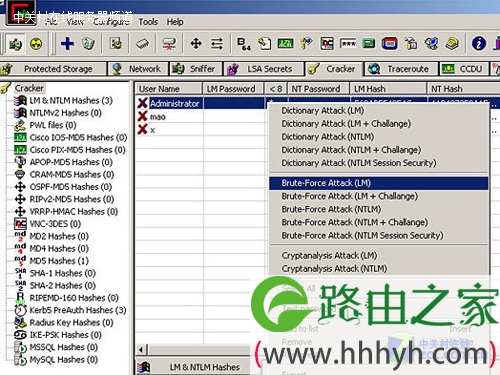Screen dimensions: 500x375
Task: Switch to the Sniffer tab
Action: point(196,69)
